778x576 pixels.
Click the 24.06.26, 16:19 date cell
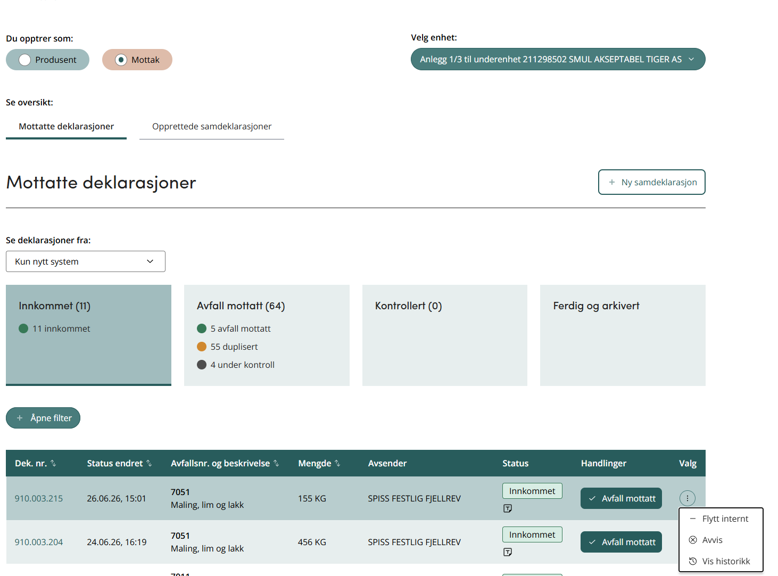[117, 542]
